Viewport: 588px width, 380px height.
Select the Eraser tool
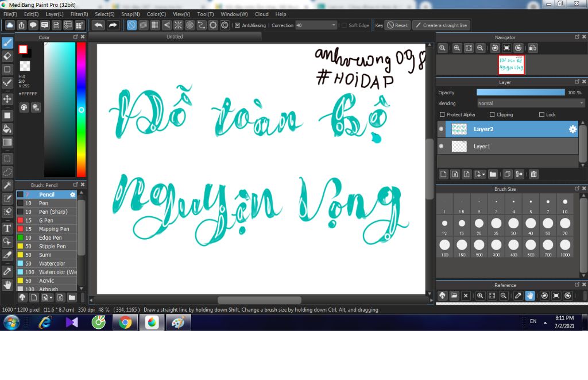(7, 56)
